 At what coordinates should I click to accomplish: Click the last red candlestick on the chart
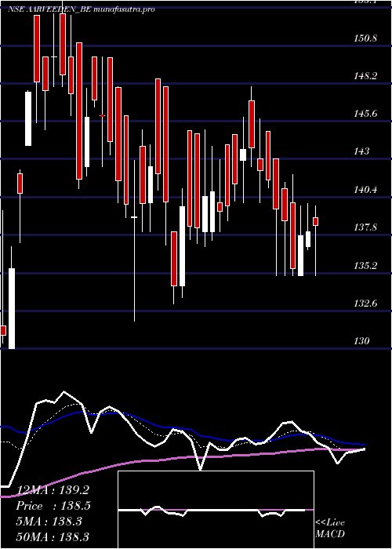[x=316, y=222]
